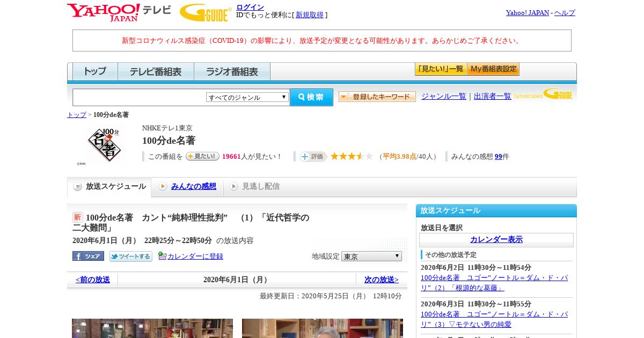Switch to the トップ tab

[x=95, y=71]
